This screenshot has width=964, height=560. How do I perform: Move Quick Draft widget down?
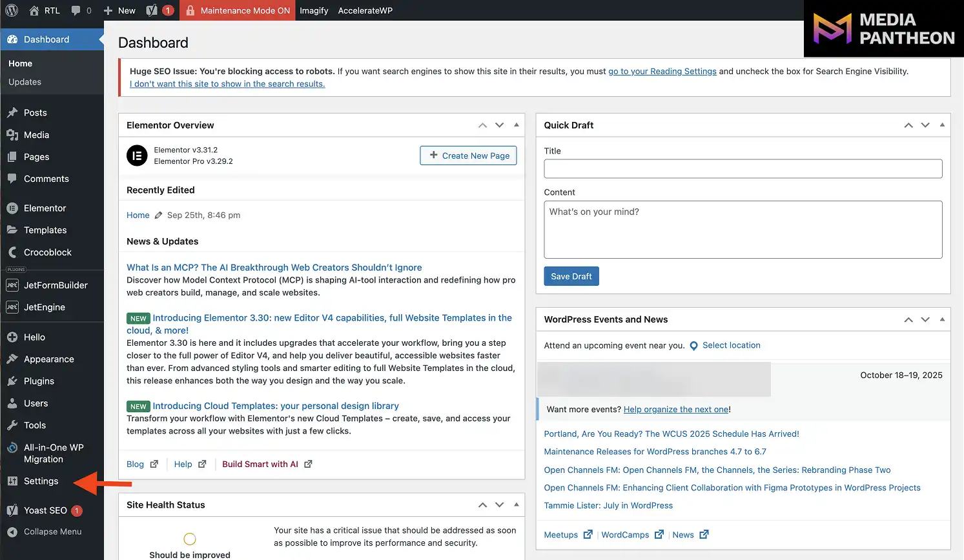point(925,125)
